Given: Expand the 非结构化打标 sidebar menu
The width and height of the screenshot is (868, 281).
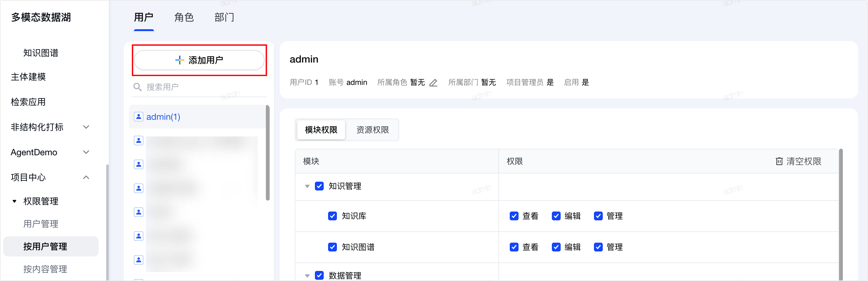Looking at the screenshot, I should click(86, 127).
